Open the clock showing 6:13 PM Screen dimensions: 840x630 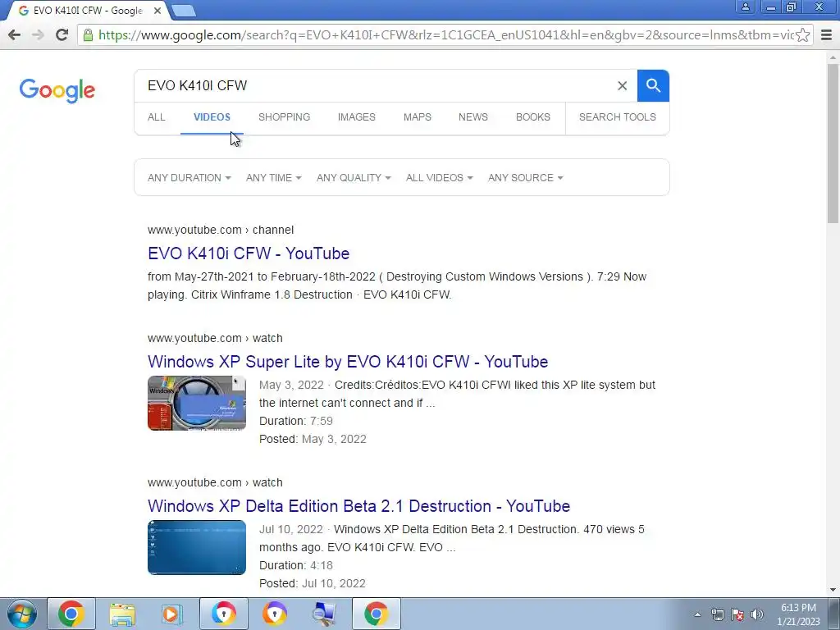tap(798, 614)
